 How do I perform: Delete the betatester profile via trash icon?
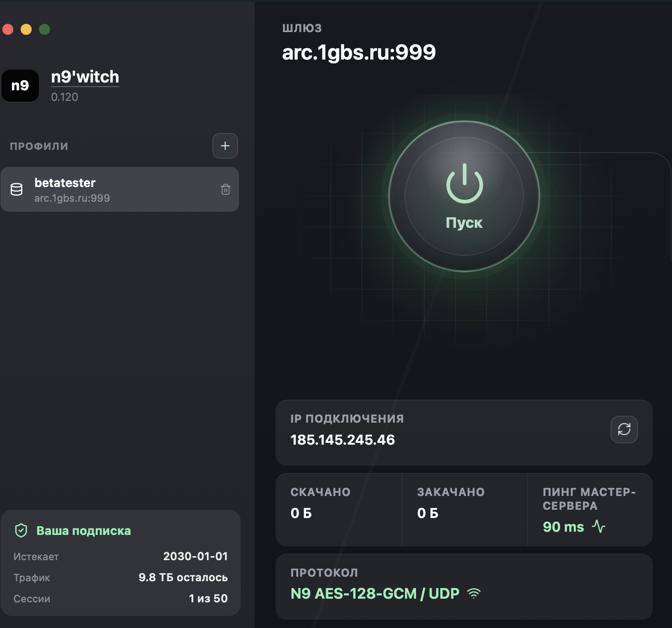(225, 189)
